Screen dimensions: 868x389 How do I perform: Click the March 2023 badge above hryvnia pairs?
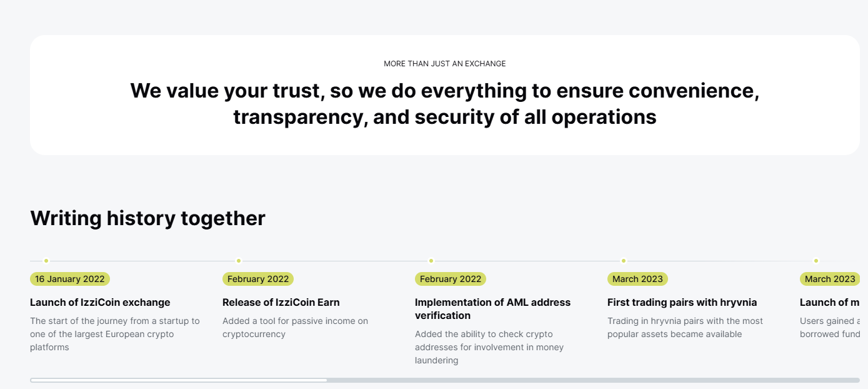[x=637, y=279]
